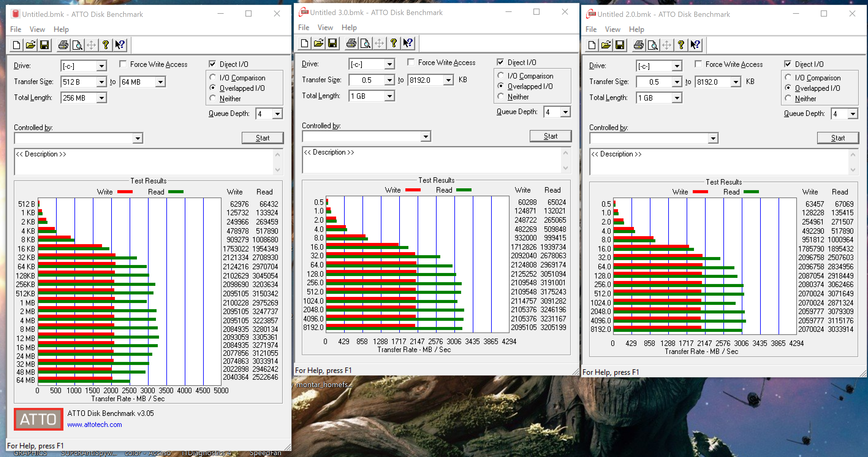Click Open folder icon in Untitled 2.0.bmk window
868x457 pixels.
[606, 45]
